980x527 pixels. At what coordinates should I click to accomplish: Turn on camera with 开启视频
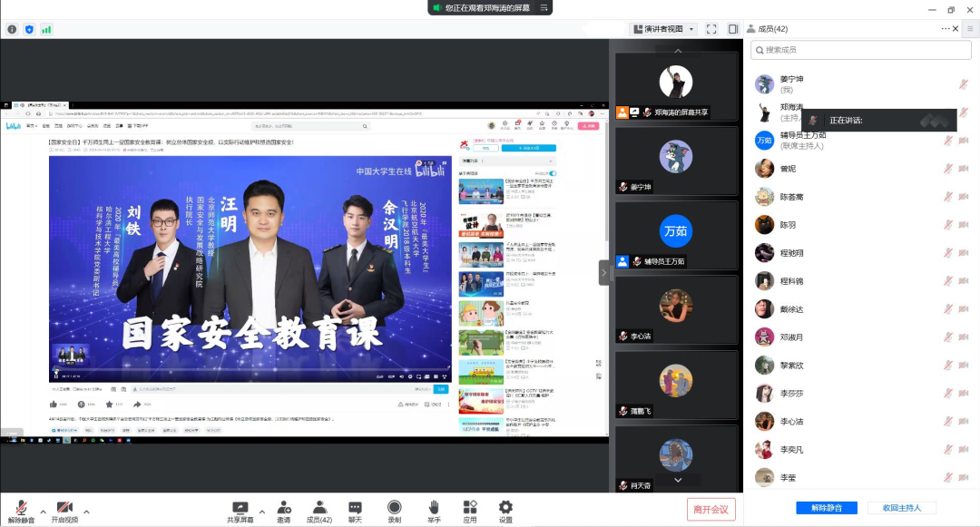[x=64, y=512]
